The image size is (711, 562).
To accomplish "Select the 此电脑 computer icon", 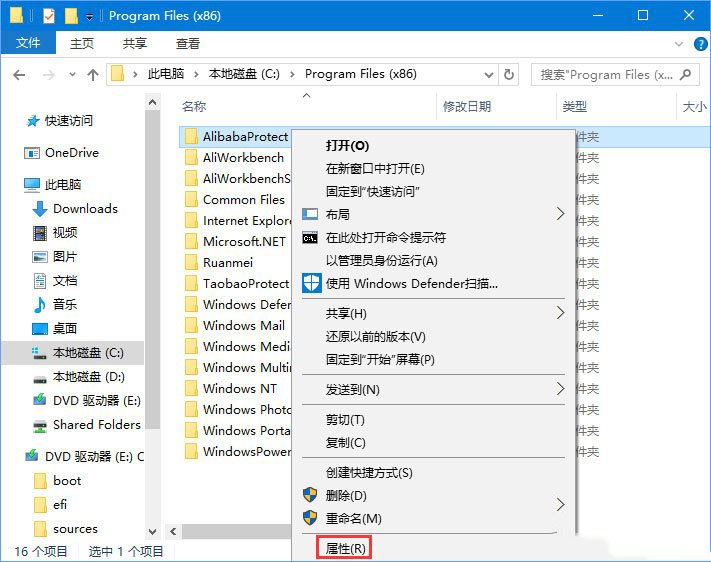I will (x=32, y=185).
